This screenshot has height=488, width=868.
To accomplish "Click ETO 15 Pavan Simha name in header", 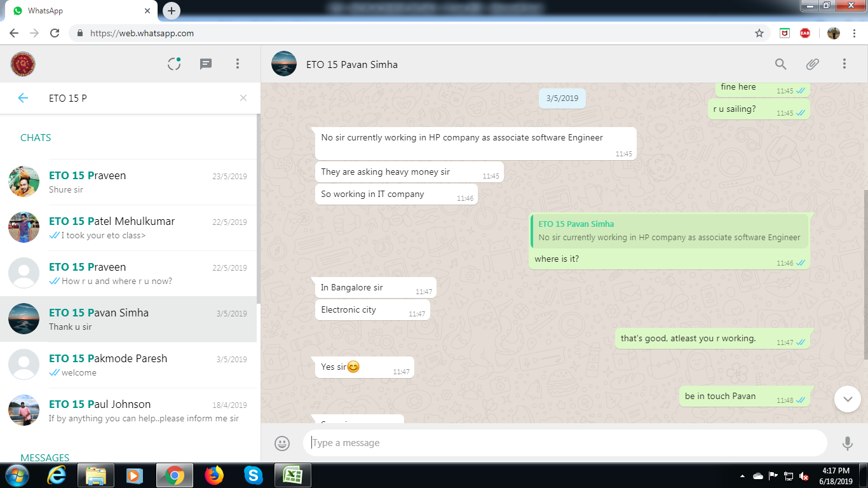I will coord(352,64).
